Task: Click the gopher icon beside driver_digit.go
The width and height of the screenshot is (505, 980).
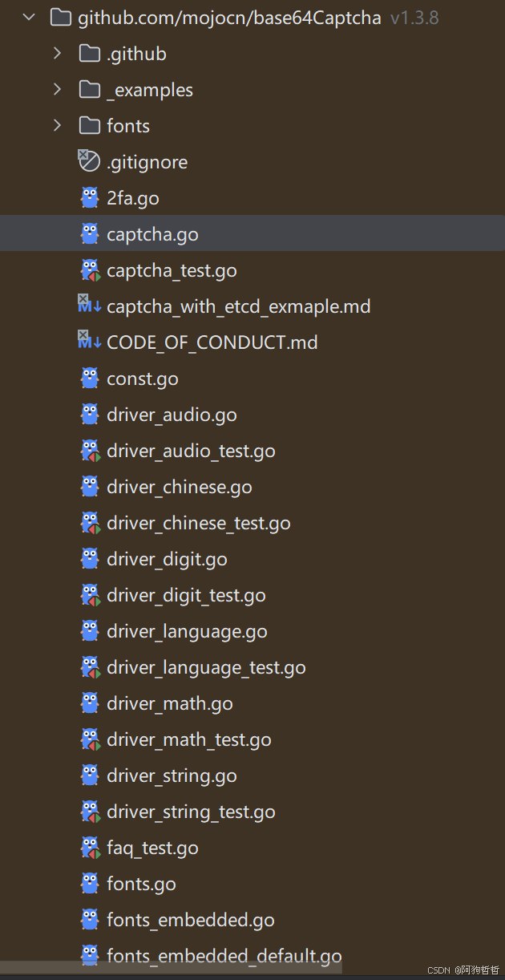Action: [90, 558]
